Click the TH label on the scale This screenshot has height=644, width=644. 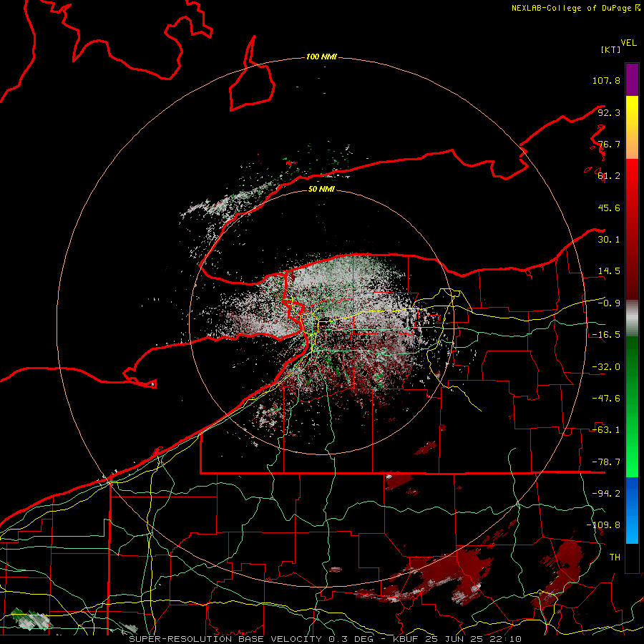point(615,557)
